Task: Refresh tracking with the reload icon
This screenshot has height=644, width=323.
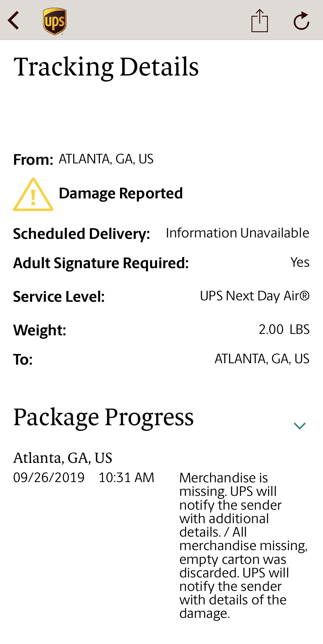Action: coord(301,21)
